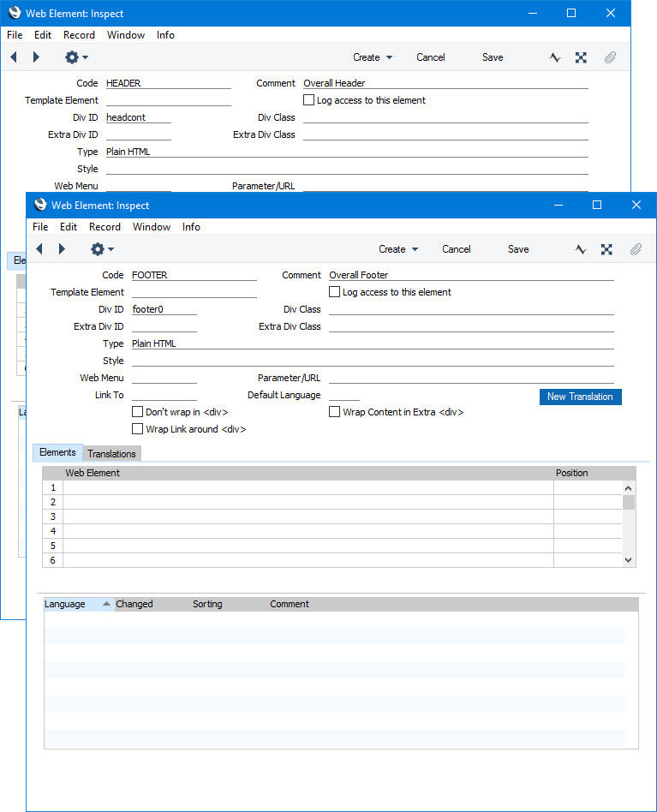Go to previous record in HEADER window
This screenshot has width=657, height=812.
coord(14,57)
